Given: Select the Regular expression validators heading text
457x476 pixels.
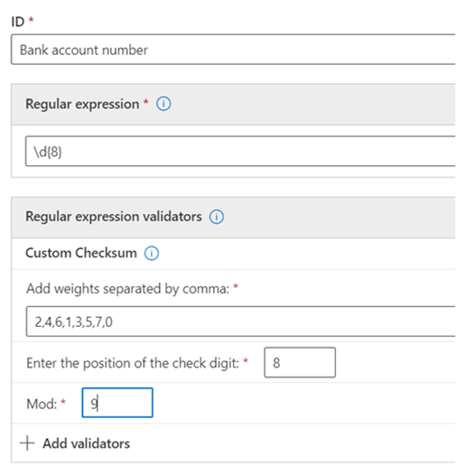Looking at the screenshot, I should 114,217.
